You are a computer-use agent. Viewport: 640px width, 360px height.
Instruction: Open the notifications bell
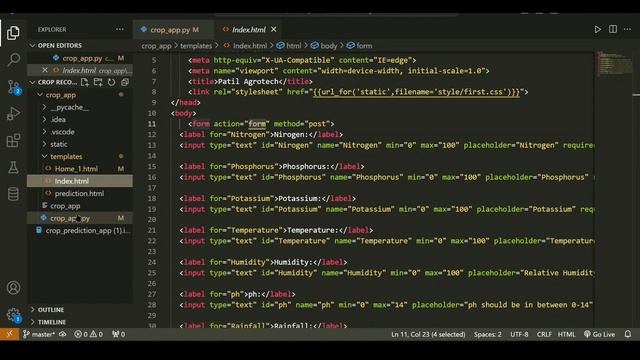pos(628,334)
